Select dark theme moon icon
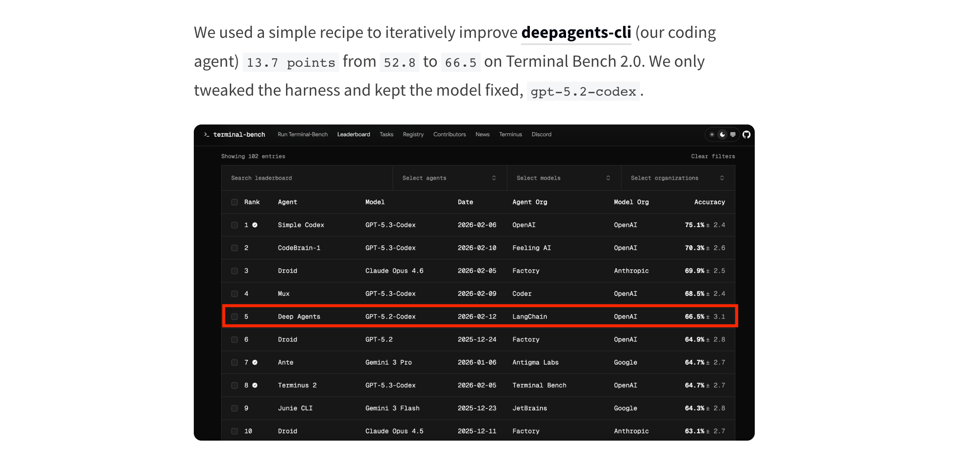 coord(722,135)
